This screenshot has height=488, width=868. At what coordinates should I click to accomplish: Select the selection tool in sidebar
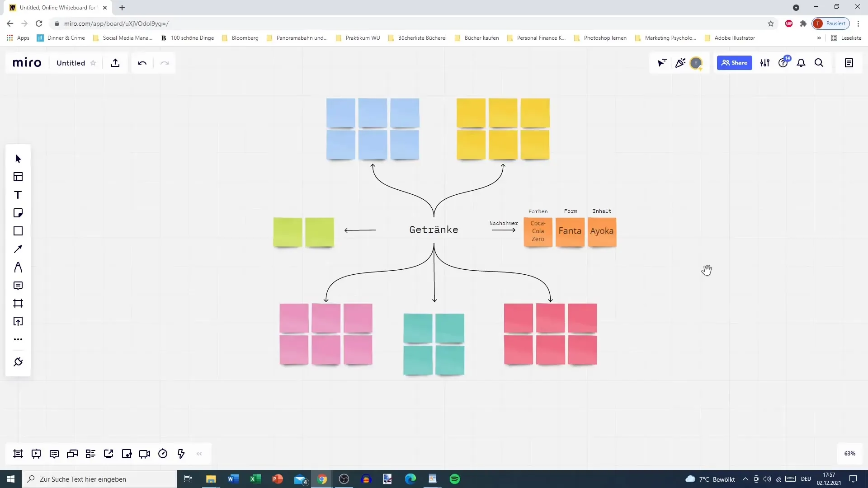click(18, 157)
